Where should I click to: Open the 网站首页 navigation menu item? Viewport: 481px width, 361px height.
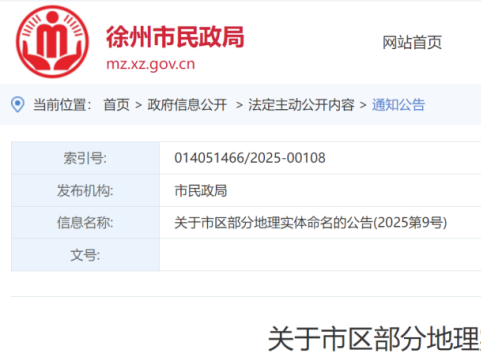(412, 43)
